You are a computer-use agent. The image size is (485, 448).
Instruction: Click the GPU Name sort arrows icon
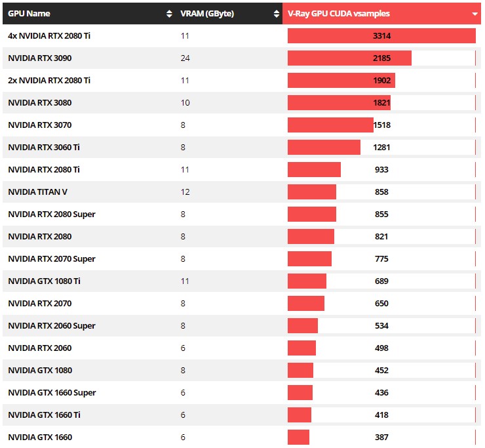170,13
